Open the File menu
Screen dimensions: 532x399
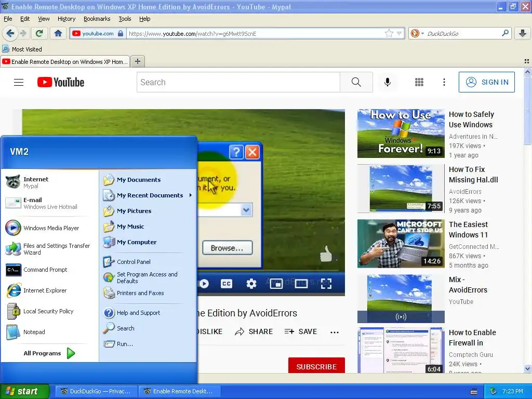8,19
